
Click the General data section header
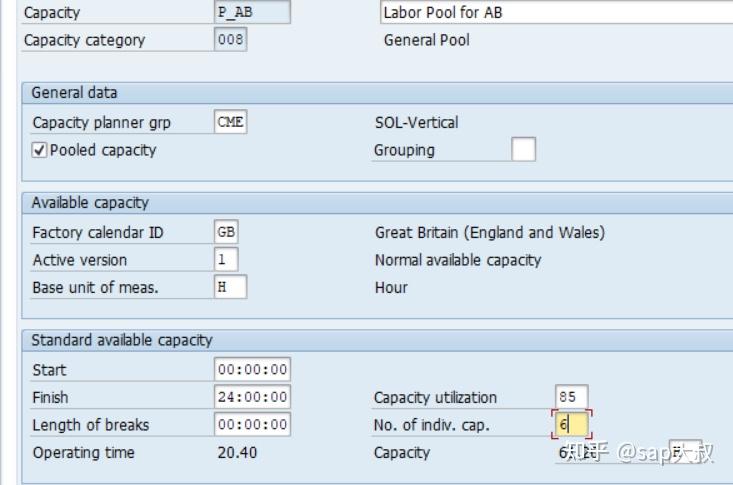point(74,93)
